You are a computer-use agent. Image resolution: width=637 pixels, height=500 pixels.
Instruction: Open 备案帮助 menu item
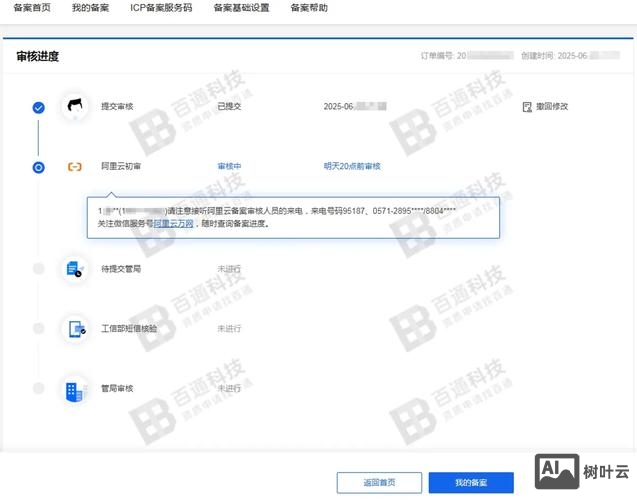click(x=309, y=8)
